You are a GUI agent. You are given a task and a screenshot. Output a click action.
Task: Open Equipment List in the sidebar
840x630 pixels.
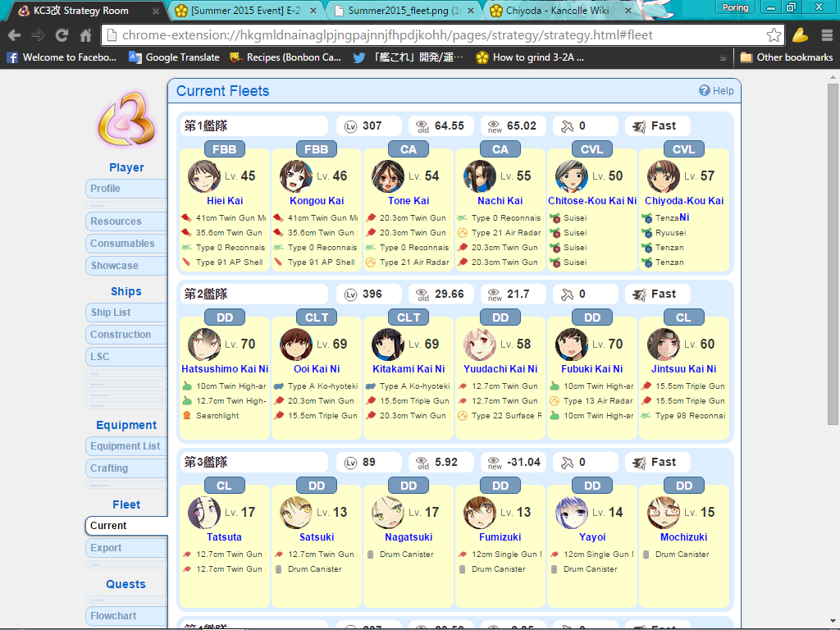pos(126,446)
